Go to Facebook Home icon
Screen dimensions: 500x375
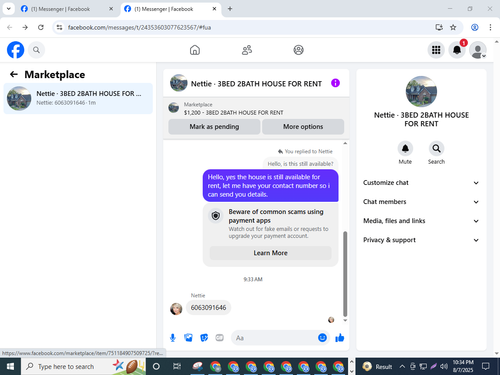coord(195,50)
